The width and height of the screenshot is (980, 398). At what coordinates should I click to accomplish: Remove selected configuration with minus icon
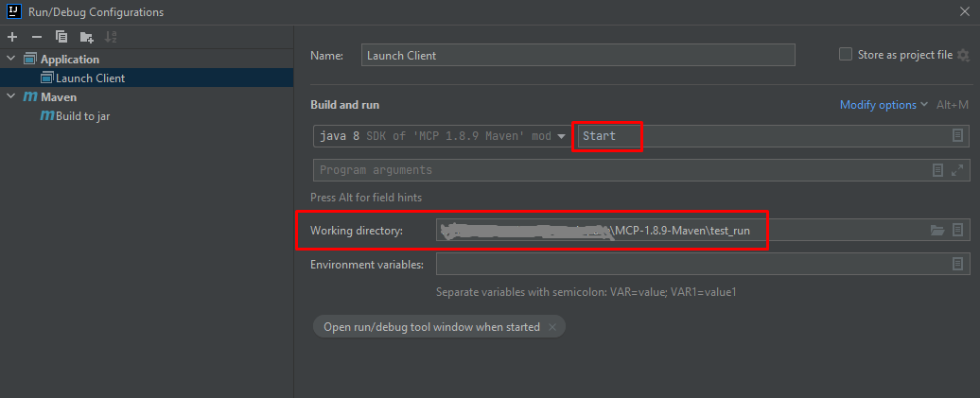click(36, 37)
